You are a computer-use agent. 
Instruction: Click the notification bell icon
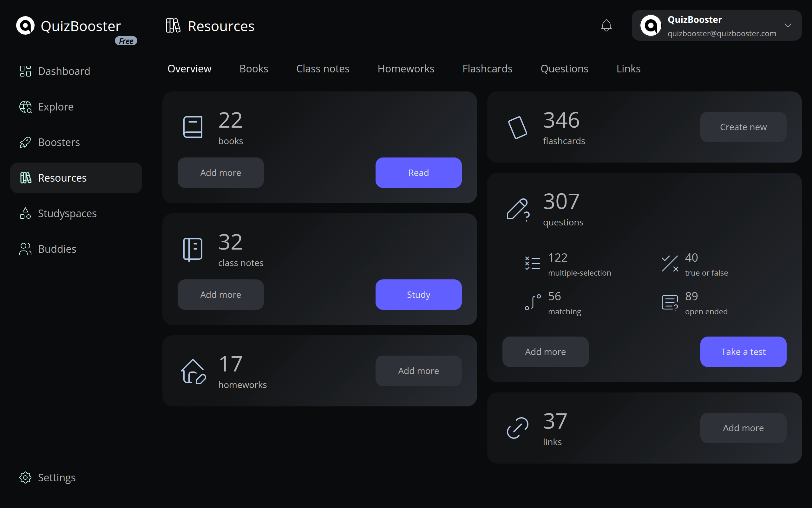click(x=606, y=25)
